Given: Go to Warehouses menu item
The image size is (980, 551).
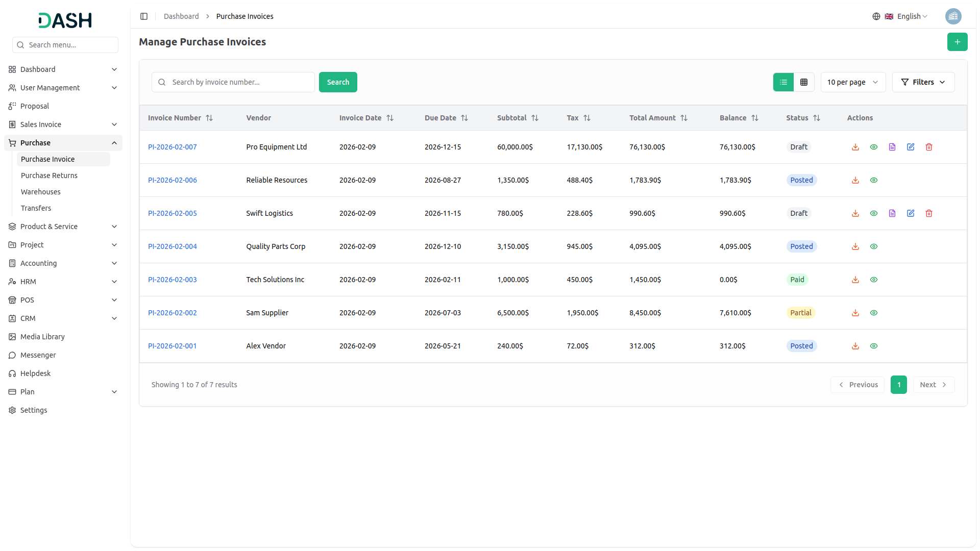Looking at the screenshot, I should click(41, 192).
